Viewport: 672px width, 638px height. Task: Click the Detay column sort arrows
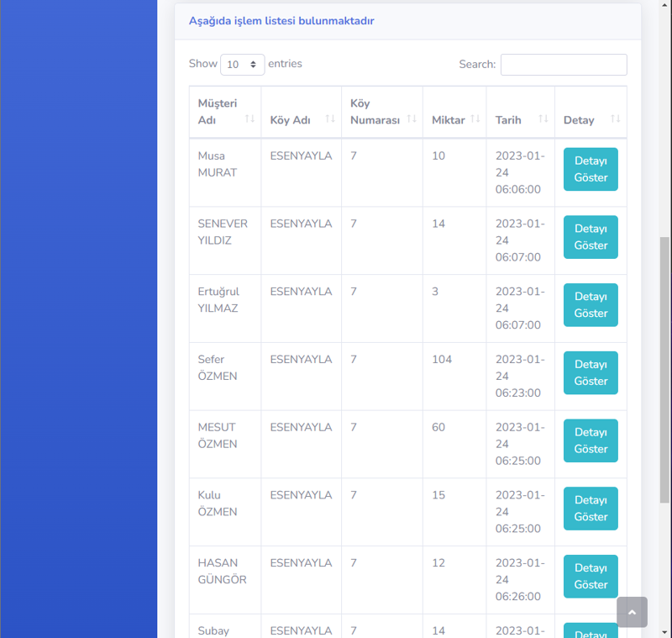(x=615, y=119)
